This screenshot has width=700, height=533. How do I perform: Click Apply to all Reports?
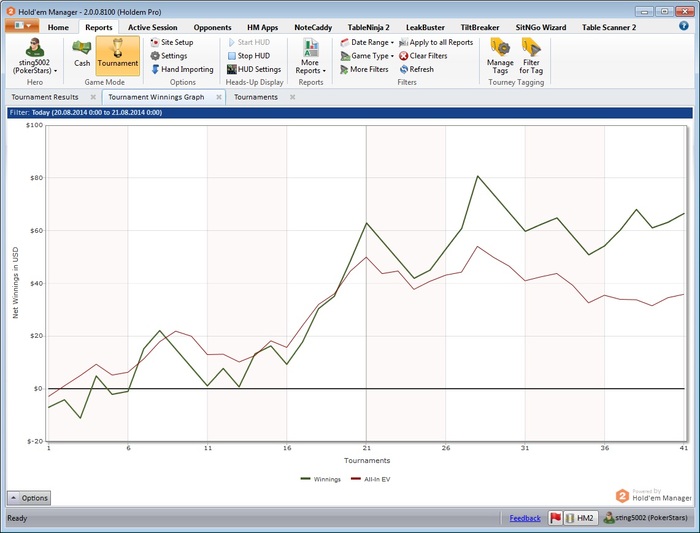pos(436,42)
